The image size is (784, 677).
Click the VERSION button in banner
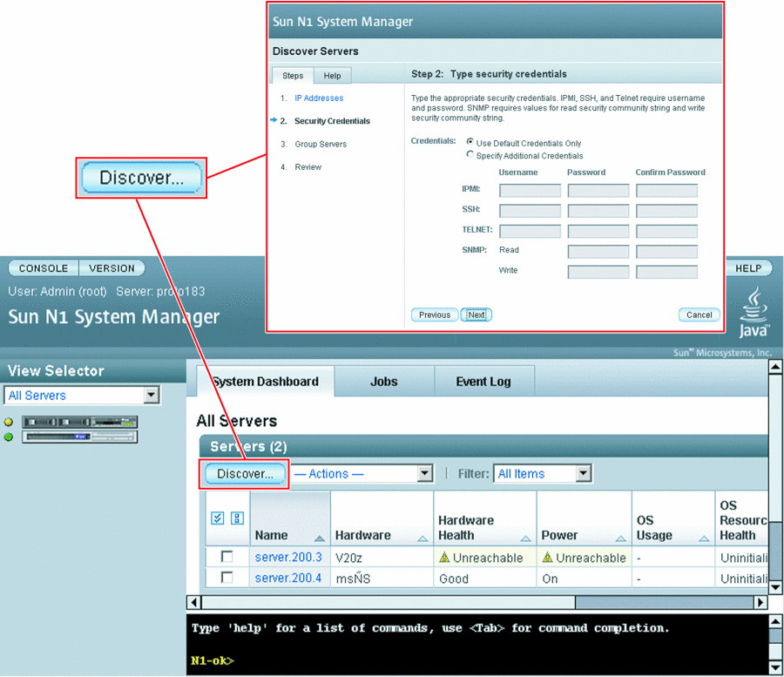(112, 268)
